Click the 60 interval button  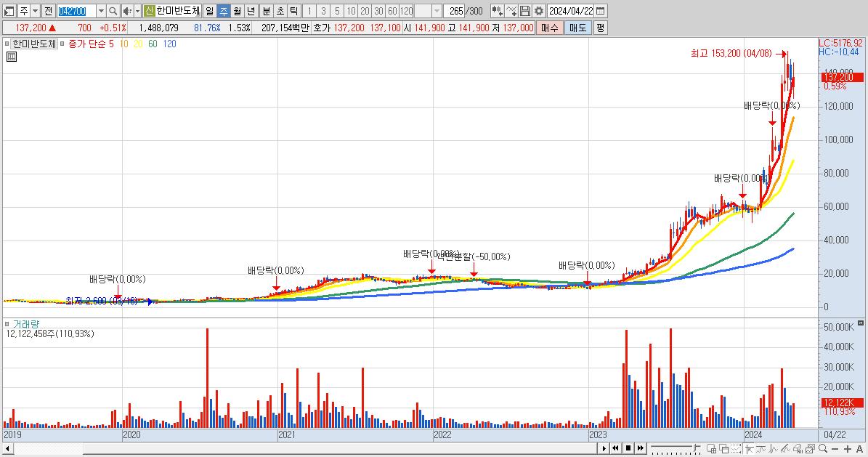[x=392, y=11]
